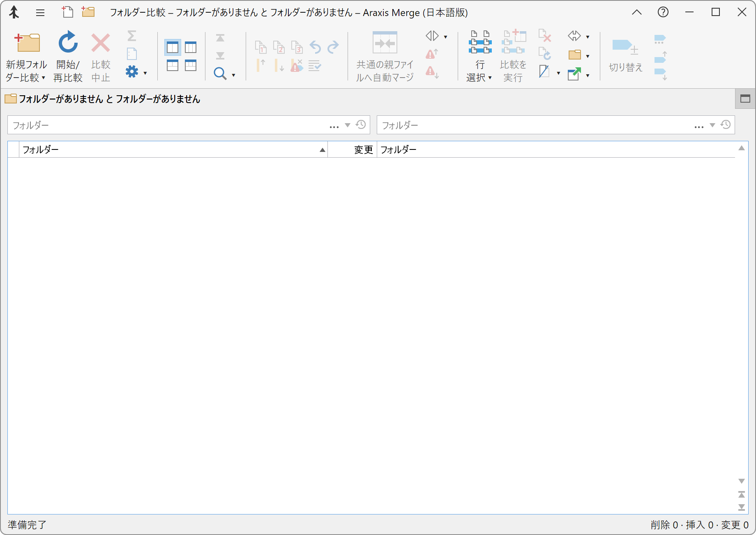Expand the right folder path dropdown arrow

coord(712,125)
